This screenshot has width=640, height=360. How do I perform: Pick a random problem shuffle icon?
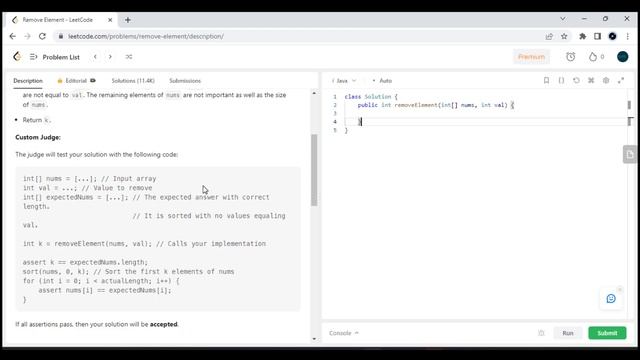click(129, 57)
